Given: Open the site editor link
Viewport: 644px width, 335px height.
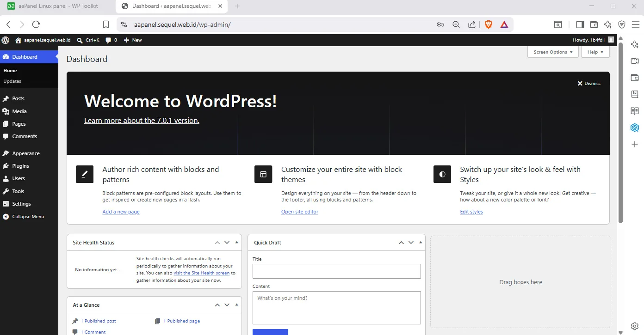Looking at the screenshot, I should [x=300, y=212].
